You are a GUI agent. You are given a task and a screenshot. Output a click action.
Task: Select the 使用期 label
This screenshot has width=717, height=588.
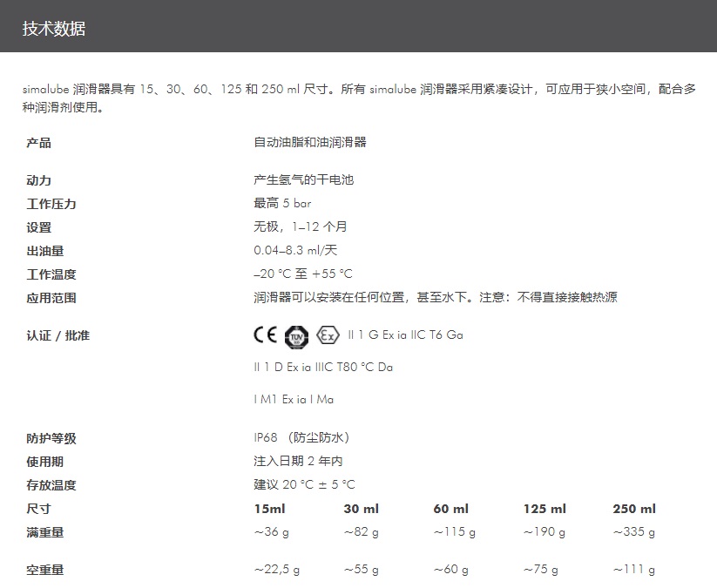44,462
